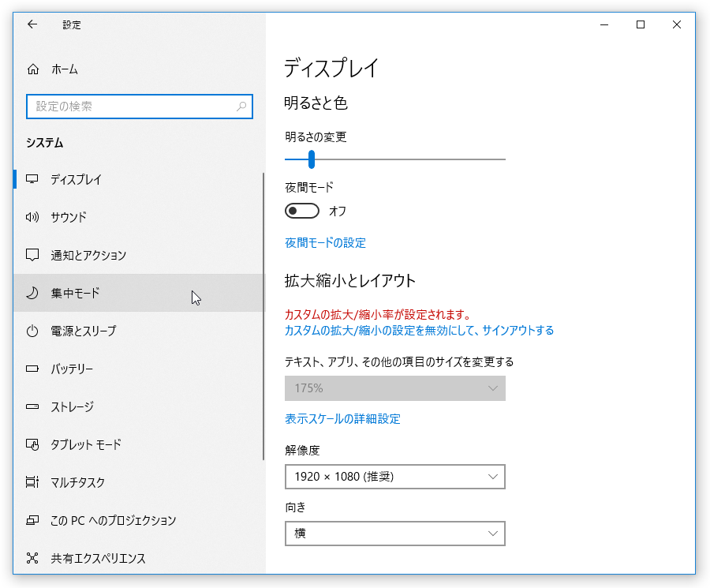Click the 設定の検索 search field

[140, 107]
